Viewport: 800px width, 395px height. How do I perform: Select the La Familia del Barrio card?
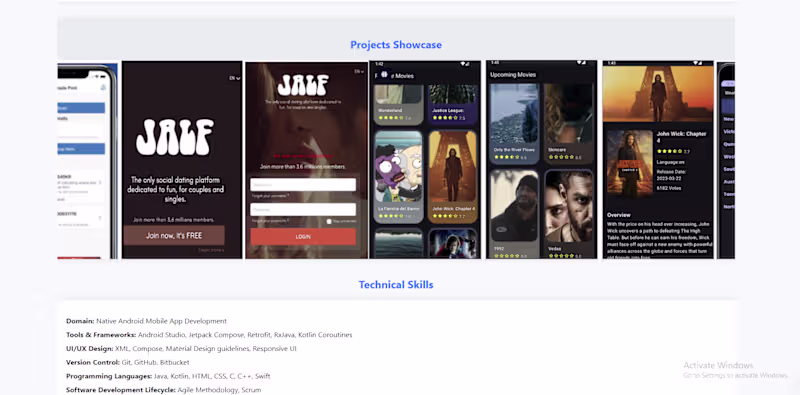pyautogui.click(x=398, y=177)
